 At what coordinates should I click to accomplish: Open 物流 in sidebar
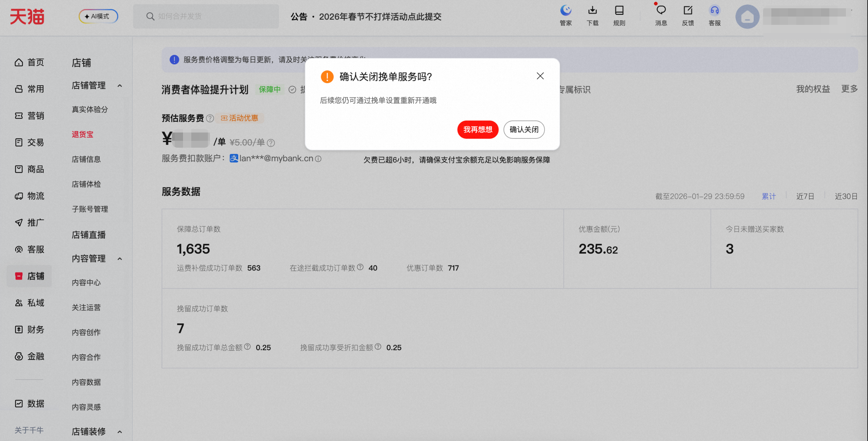[x=29, y=196]
